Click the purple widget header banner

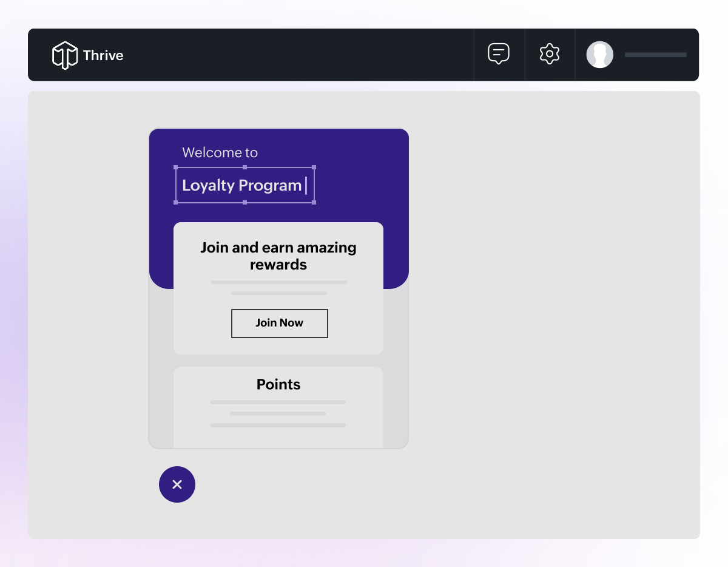click(x=364, y=146)
